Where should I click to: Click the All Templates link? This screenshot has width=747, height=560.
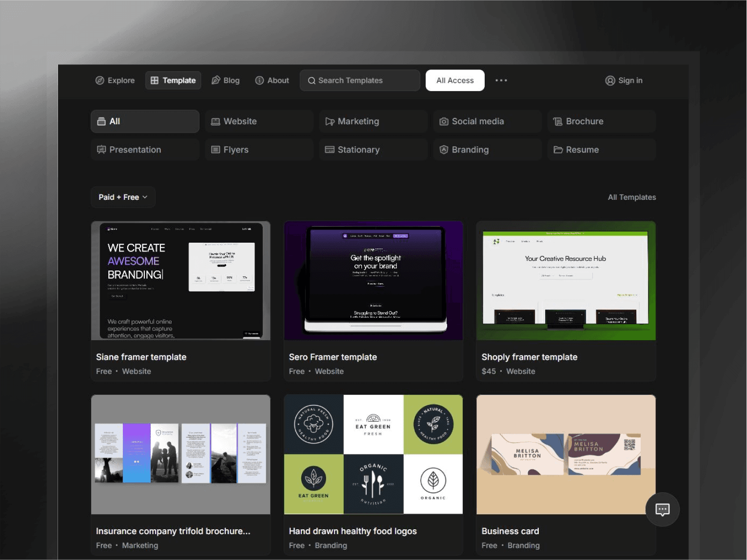point(631,197)
